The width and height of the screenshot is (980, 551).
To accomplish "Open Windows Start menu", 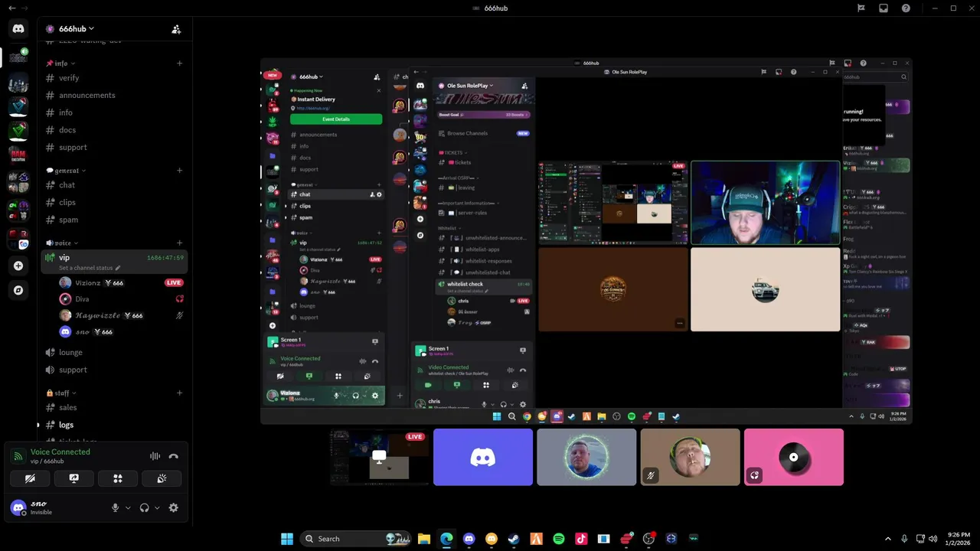I will pyautogui.click(x=287, y=539).
